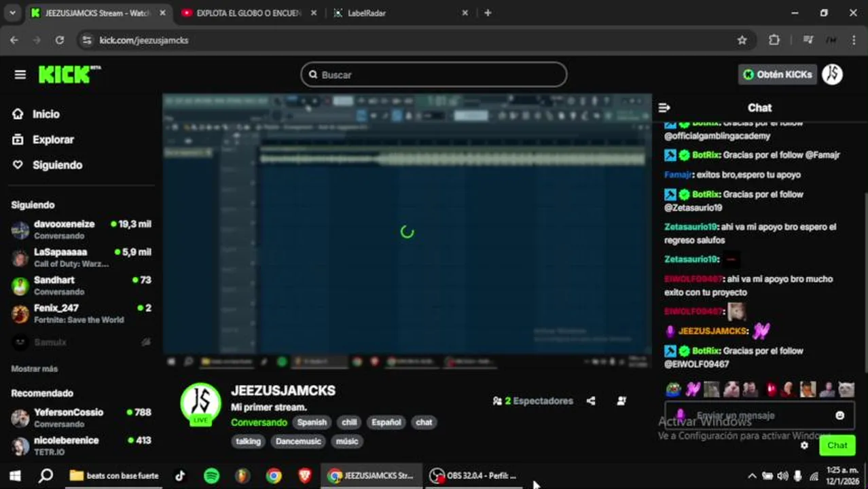Click the Enviar un mensaje input
This screenshot has width=868, height=489.
[x=759, y=415]
